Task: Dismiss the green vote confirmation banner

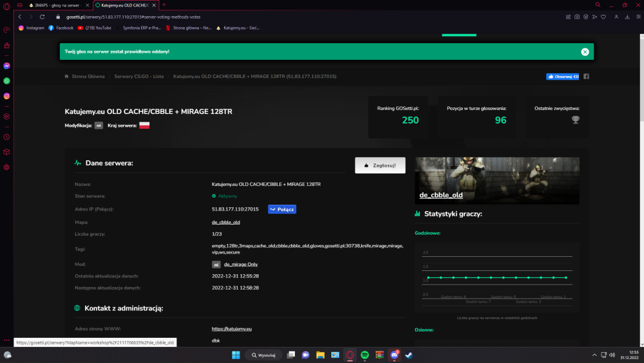Action: coord(585,51)
